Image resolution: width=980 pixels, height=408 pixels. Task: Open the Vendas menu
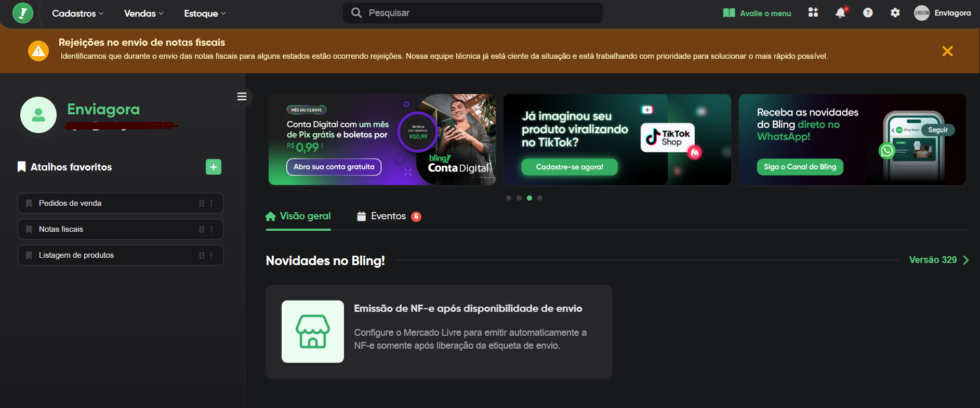[144, 14]
